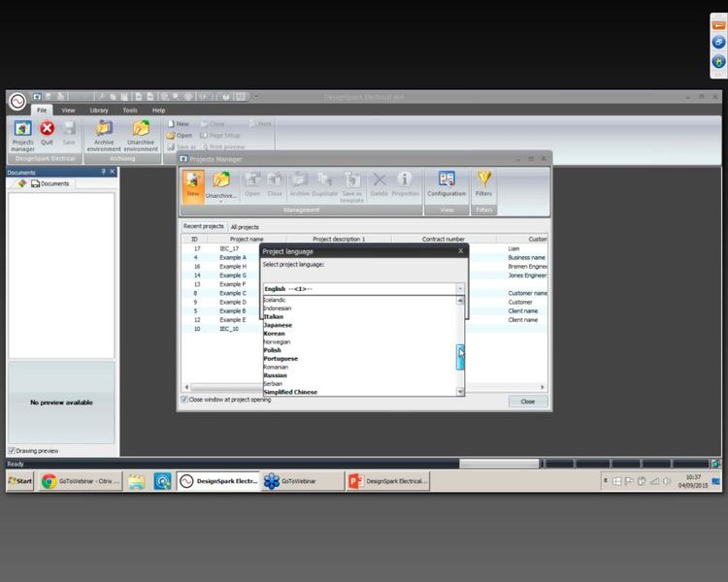Image resolution: width=728 pixels, height=582 pixels.
Task: Click the language list scrollbar thumb
Action: click(x=460, y=357)
